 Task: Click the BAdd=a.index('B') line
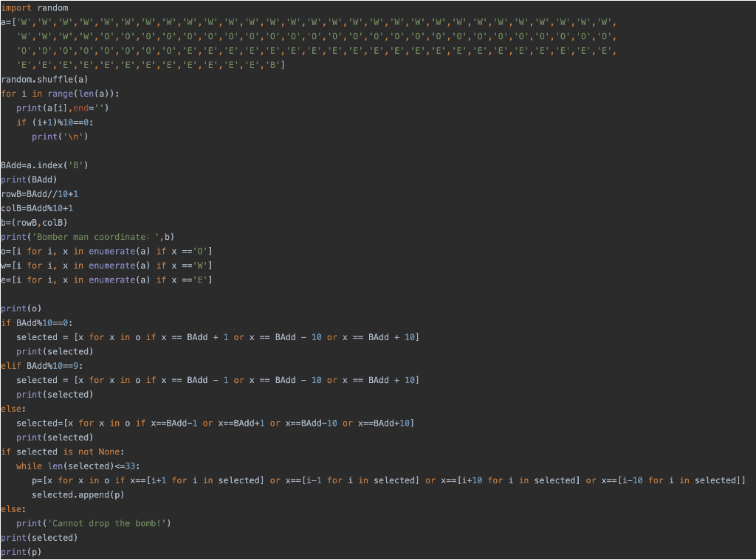point(44,165)
